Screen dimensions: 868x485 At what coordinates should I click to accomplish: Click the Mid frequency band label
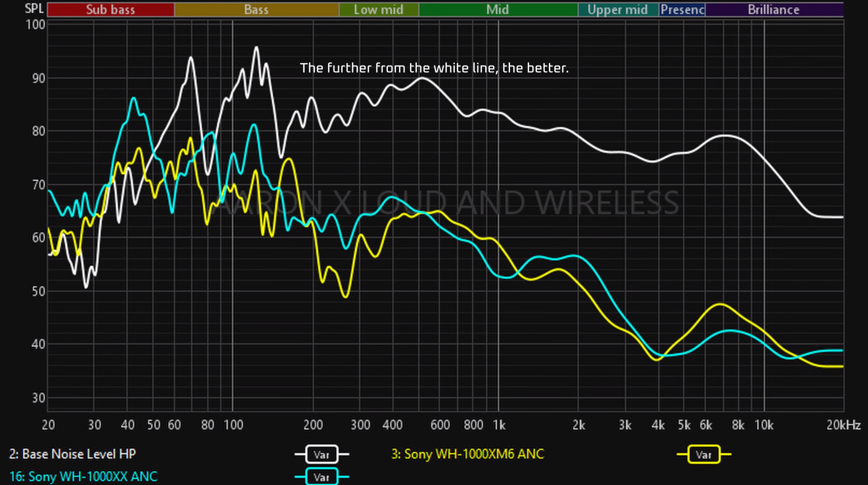pos(498,10)
